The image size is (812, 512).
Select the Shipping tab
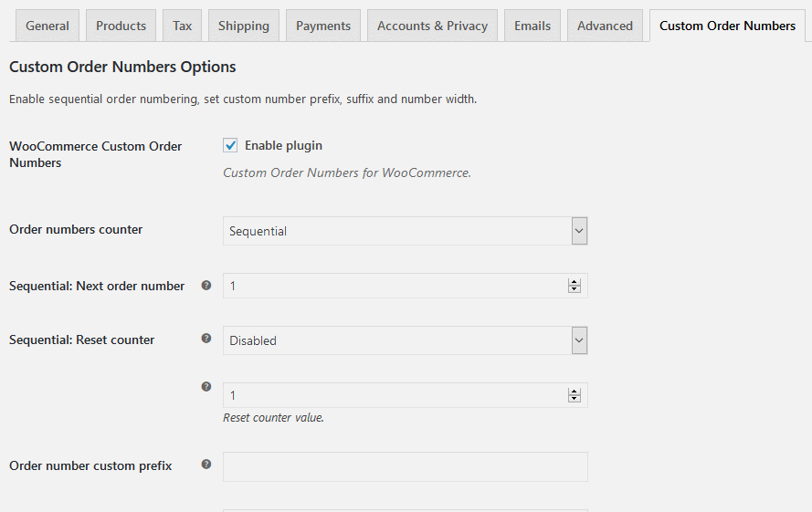[x=244, y=26]
